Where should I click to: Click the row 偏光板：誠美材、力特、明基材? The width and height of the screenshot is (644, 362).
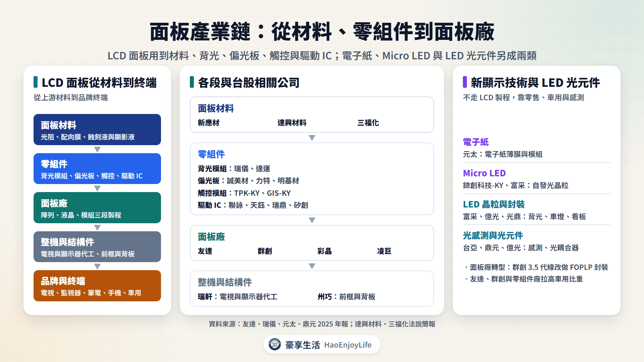pyautogui.click(x=248, y=181)
